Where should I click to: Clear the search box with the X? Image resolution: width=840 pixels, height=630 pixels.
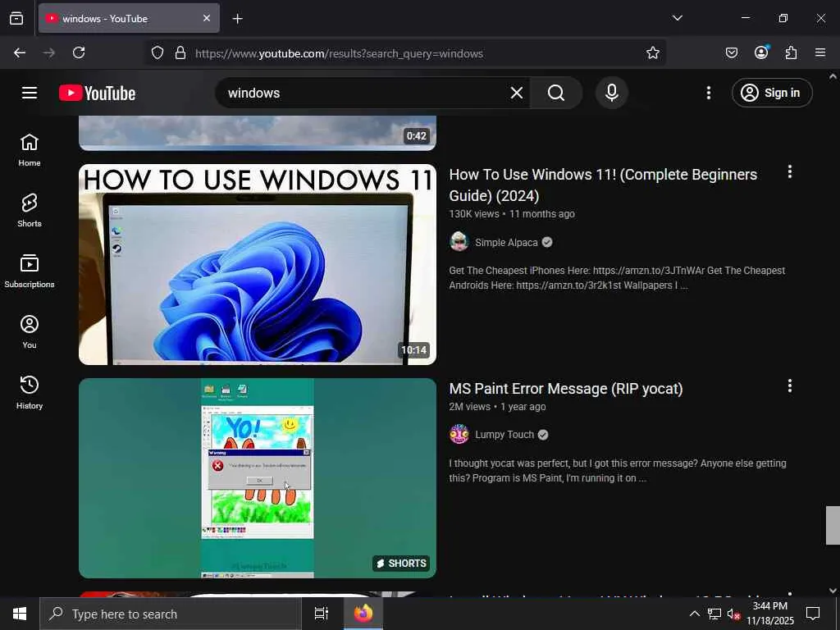point(517,93)
